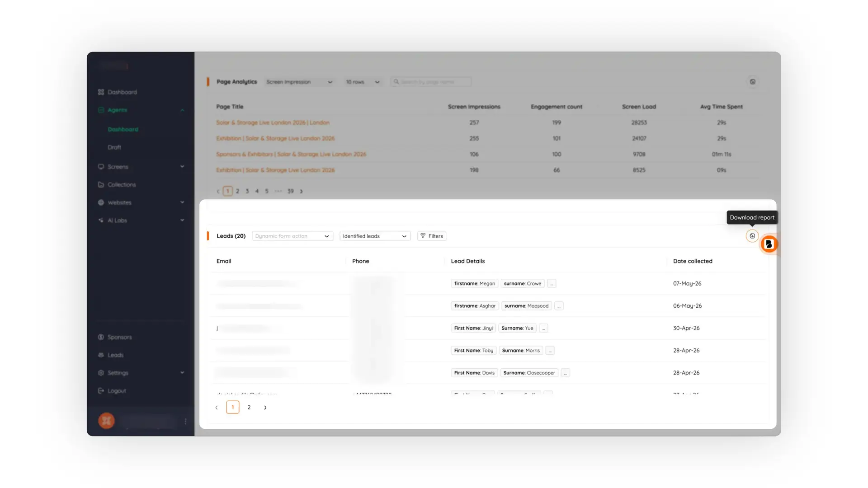The image size is (868, 488).
Task: Select page 1 of Leads
Action: click(233, 408)
